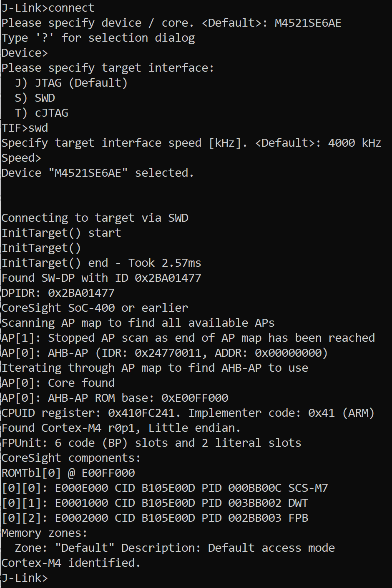Click the DPIDR value 0x2BA01477
392x588 pixels.
coord(81,293)
